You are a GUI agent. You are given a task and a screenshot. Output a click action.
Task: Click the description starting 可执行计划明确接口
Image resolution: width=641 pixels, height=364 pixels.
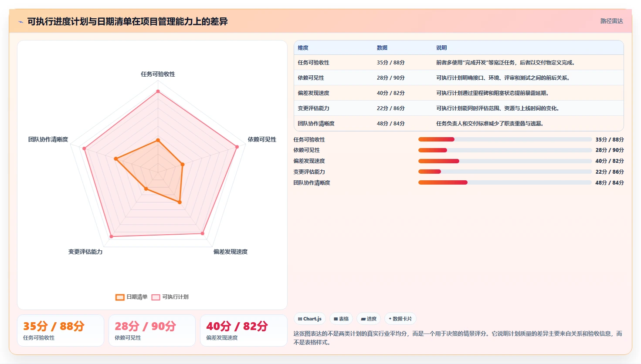[504, 78]
